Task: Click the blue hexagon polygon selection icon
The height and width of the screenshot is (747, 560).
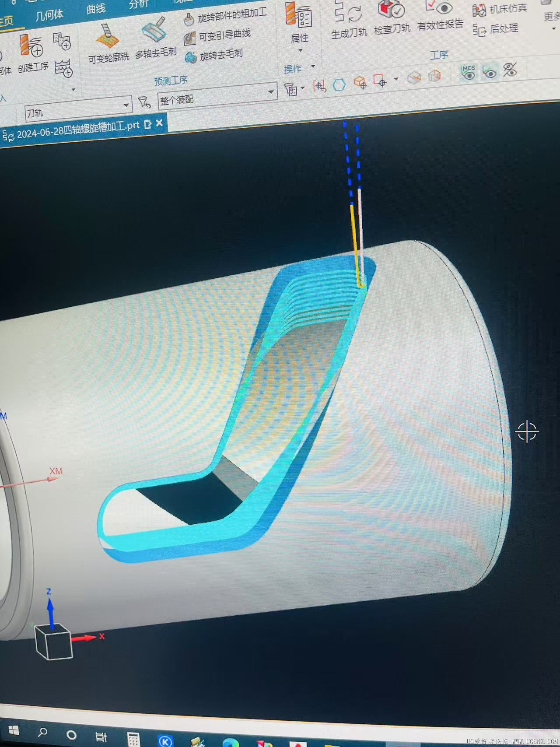Action: point(339,84)
